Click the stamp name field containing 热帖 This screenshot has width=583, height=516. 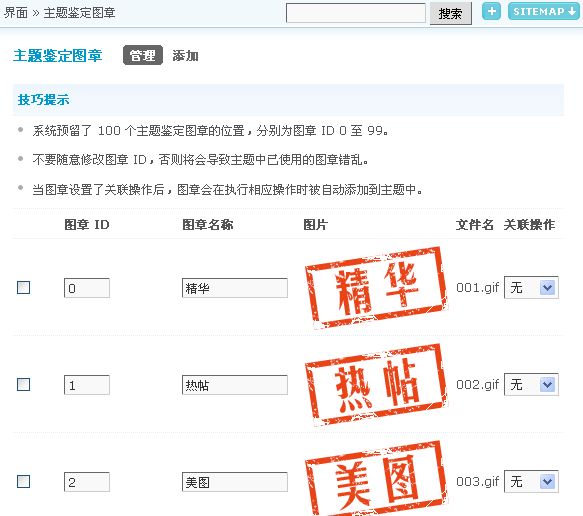point(235,385)
